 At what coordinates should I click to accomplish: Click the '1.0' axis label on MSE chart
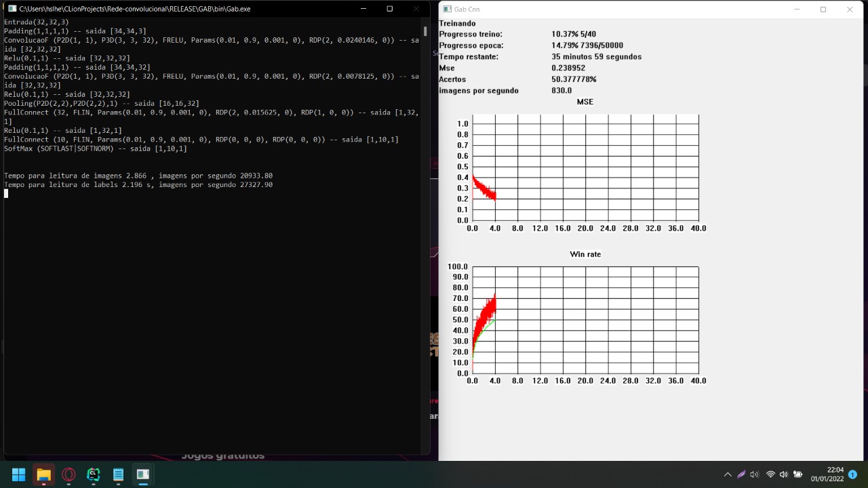pyautogui.click(x=462, y=124)
